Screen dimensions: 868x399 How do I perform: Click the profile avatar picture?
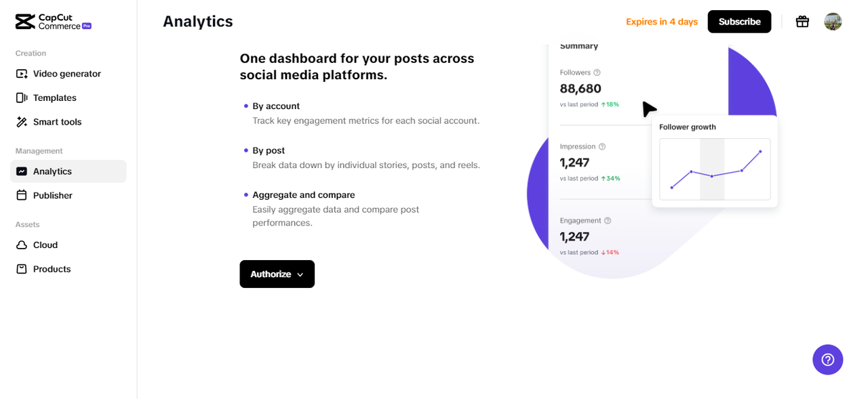[x=833, y=22]
